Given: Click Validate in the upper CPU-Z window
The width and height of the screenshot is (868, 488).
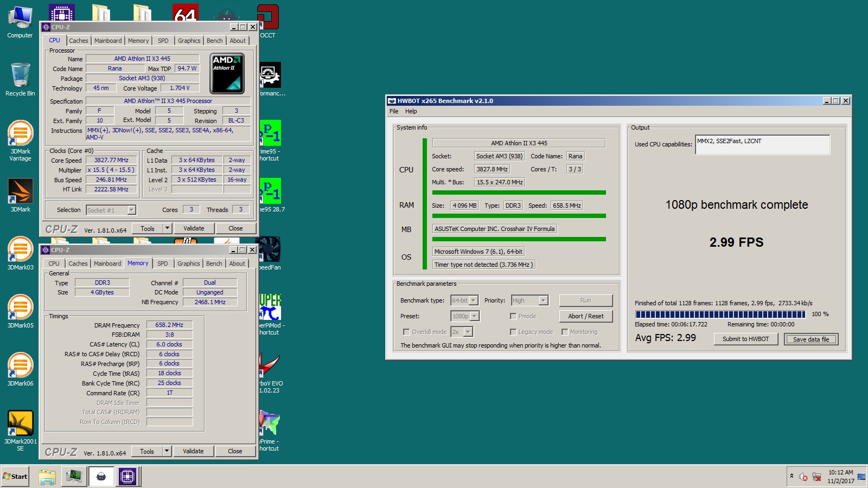Looking at the screenshot, I should [x=194, y=228].
